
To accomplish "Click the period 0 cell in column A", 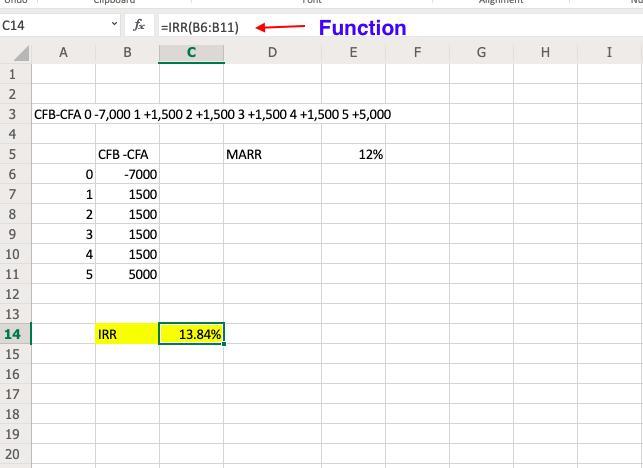I will 63,174.
